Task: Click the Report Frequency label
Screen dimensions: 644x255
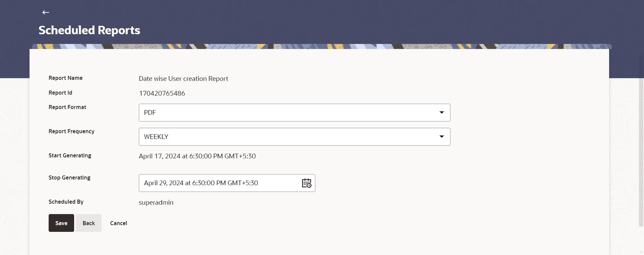Action: tap(71, 131)
